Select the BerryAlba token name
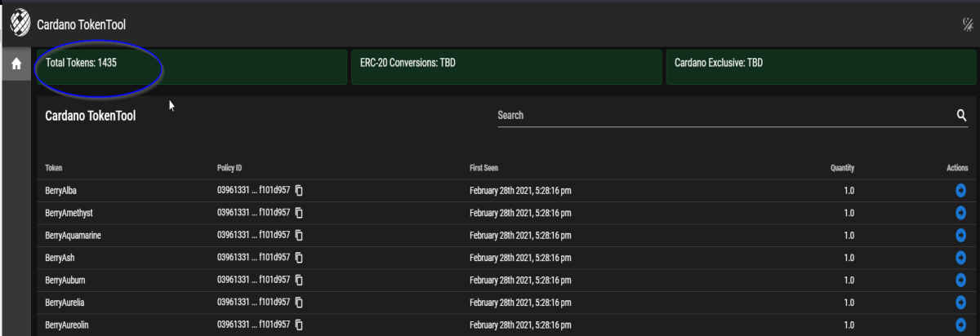The width and height of the screenshot is (980, 336). [x=61, y=191]
